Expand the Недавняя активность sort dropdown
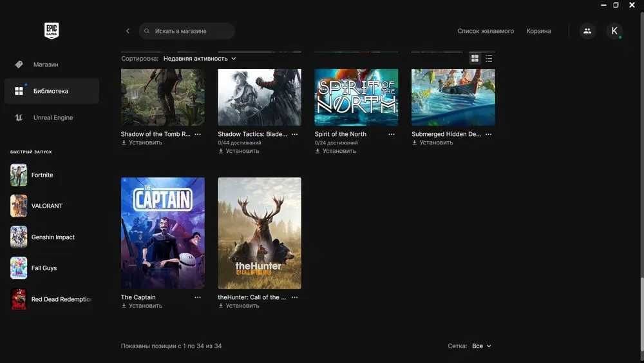 coord(200,59)
